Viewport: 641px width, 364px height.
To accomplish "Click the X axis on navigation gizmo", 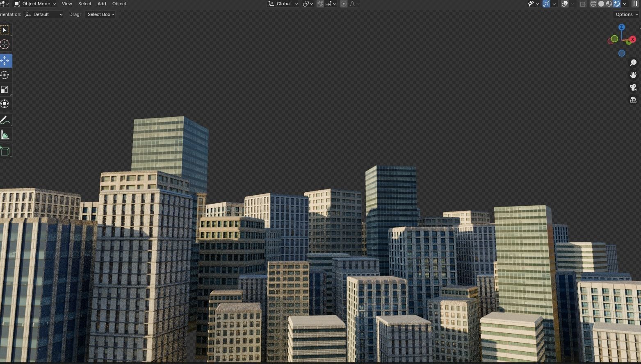I will [633, 39].
